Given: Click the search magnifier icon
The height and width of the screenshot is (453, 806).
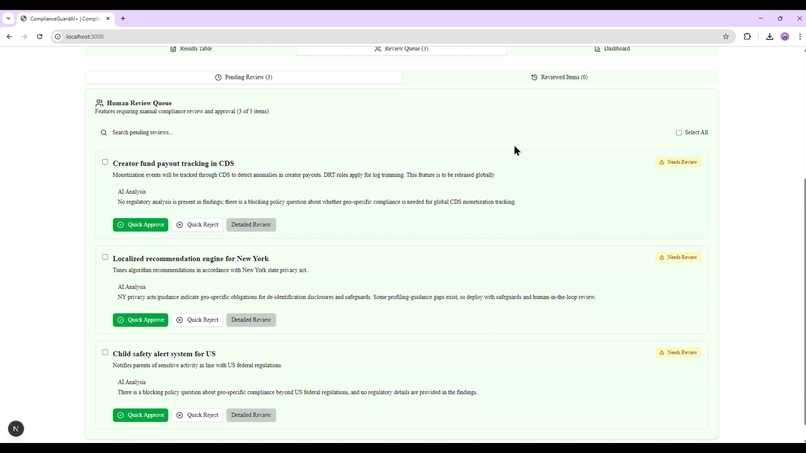Looking at the screenshot, I should coord(104,133).
